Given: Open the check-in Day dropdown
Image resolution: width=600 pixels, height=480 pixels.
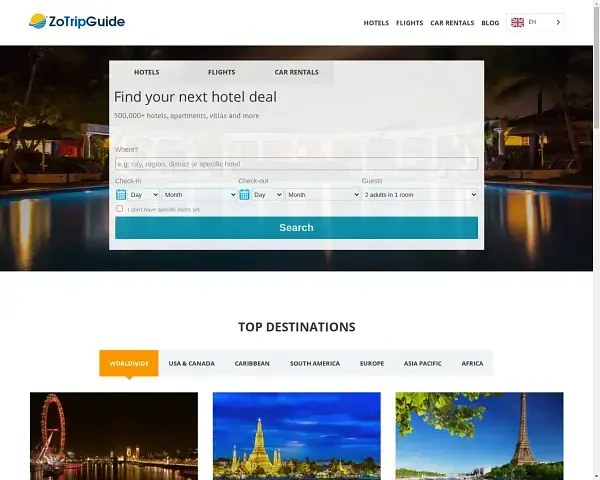Looking at the screenshot, I should coord(143,194).
